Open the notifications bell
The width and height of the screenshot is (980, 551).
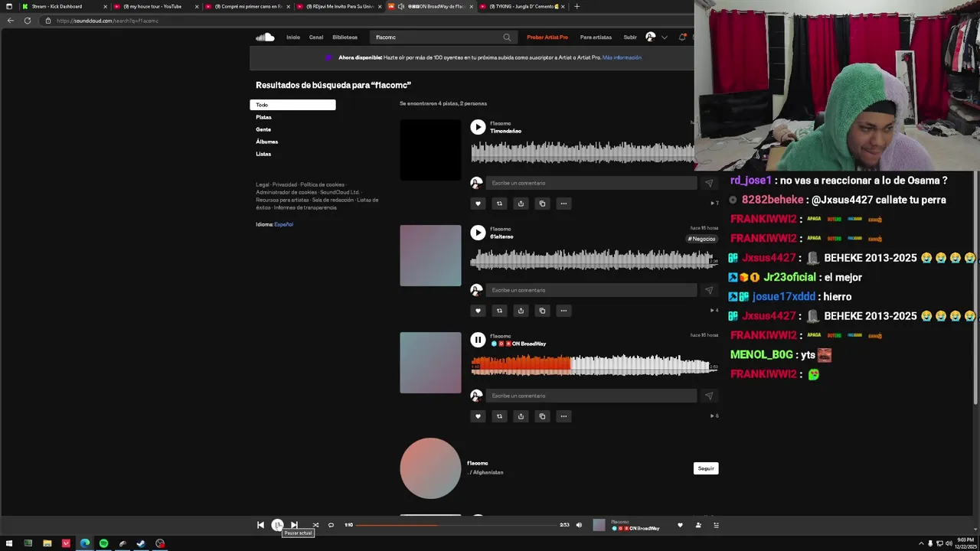[x=682, y=37]
